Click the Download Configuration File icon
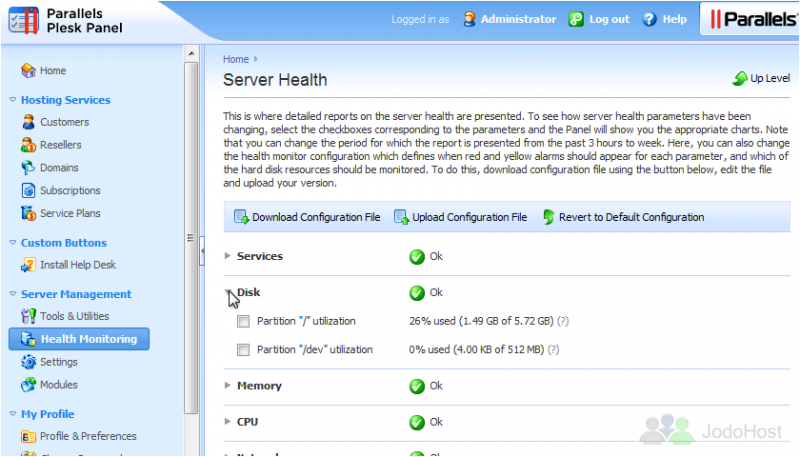 click(x=241, y=217)
